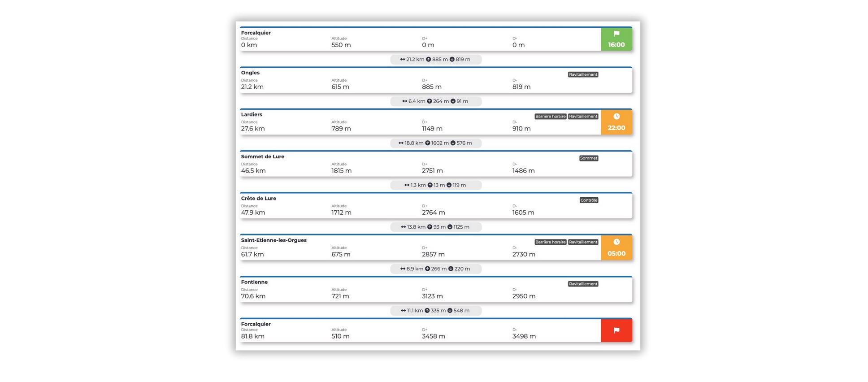The image size is (868, 382).
Task: Click the 264 m ascent arrow icon
Action: click(x=430, y=101)
